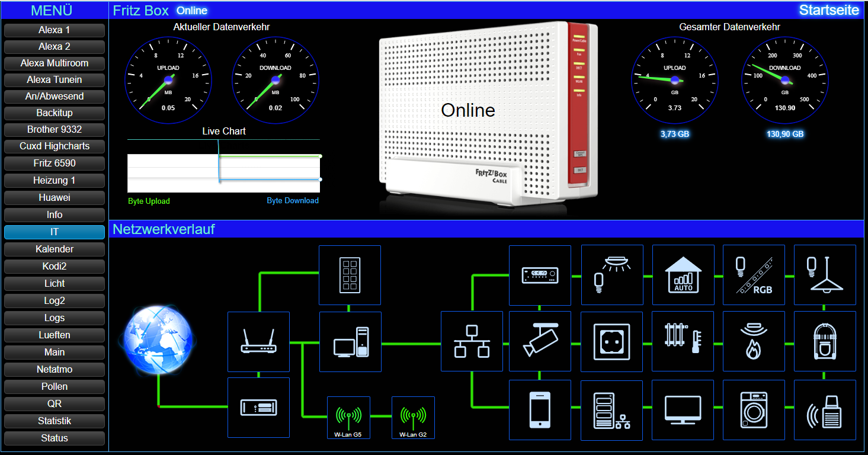Viewport: 868px width, 455px height.
Task: Click the current download MB gauge
Action: (276, 80)
